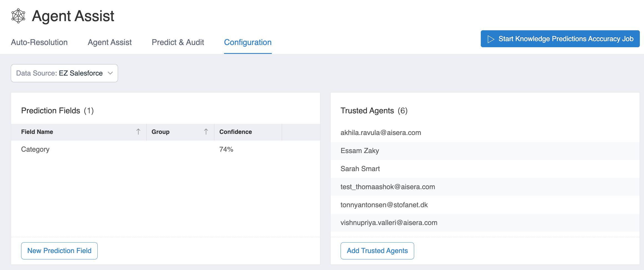Image resolution: width=644 pixels, height=270 pixels.
Task: Select trusted agent akhila.ravula@aisera.com
Action: [x=485, y=133]
